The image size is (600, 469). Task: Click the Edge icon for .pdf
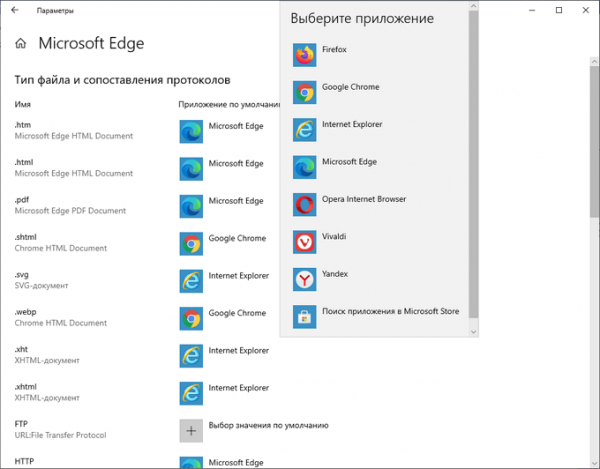click(191, 206)
